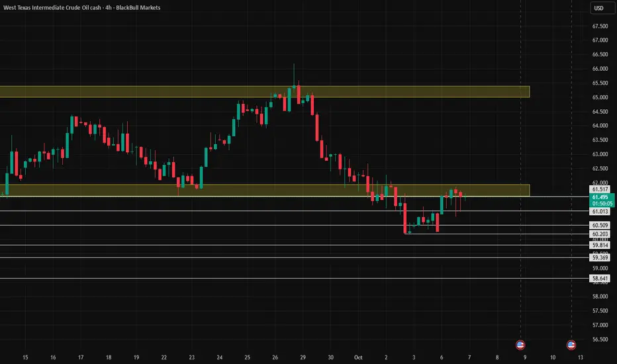Click the green current price label 61.495
The width and height of the screenshot is (617, 364).
[601, 197]
